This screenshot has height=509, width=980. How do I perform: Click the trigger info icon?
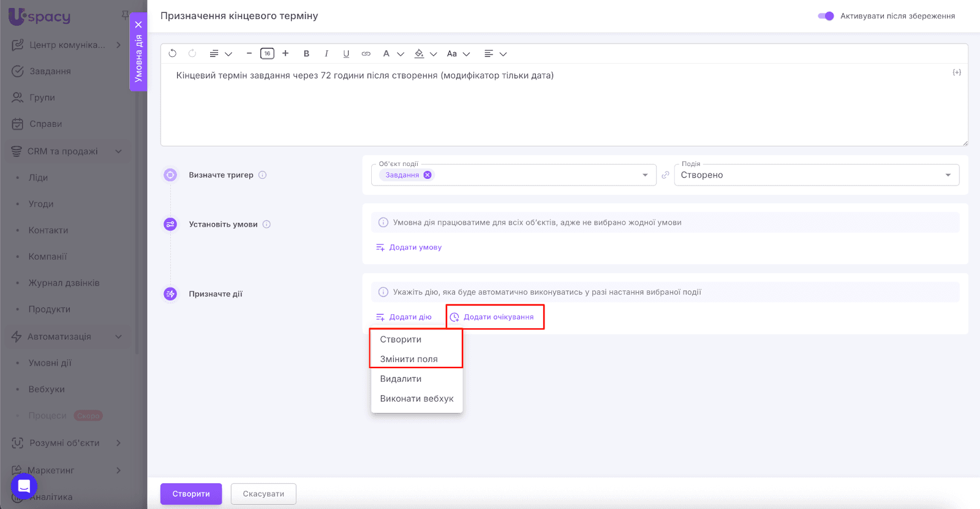click(x=262, y=175)
